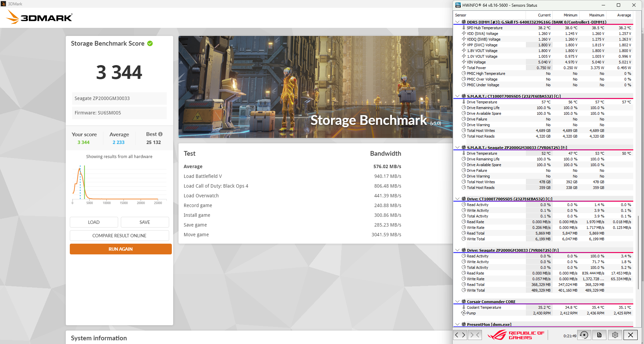Click Save game test row
The image size is (644, 344).
[292, 225]
